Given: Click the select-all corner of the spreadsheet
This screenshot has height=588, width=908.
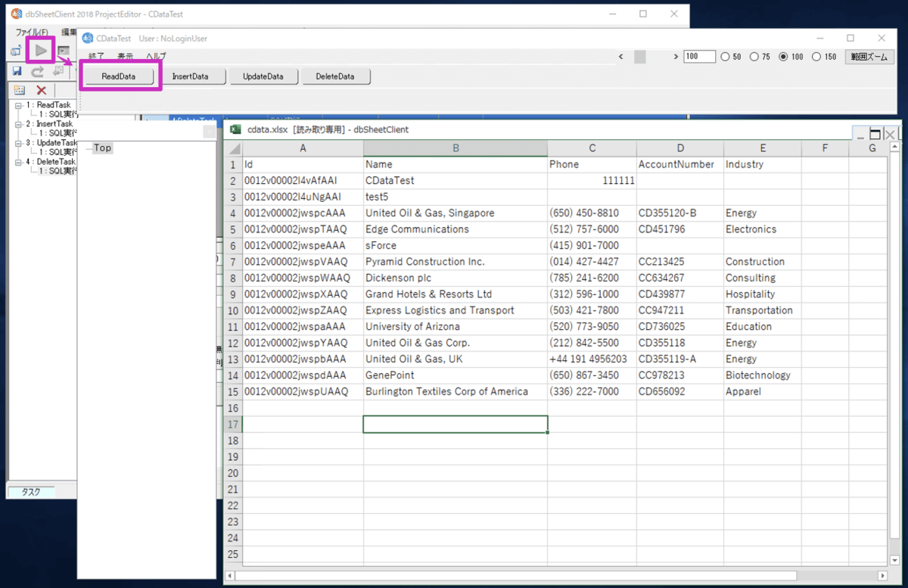Looking at the screenshot, I should click(x=234, y=148).
